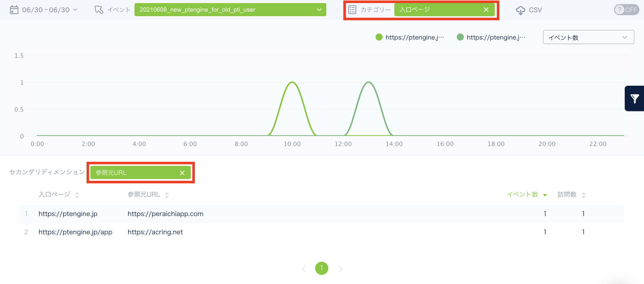Go to previous page arrow
This screenshot has width=644, height=284.
click(x=304, y=269)
